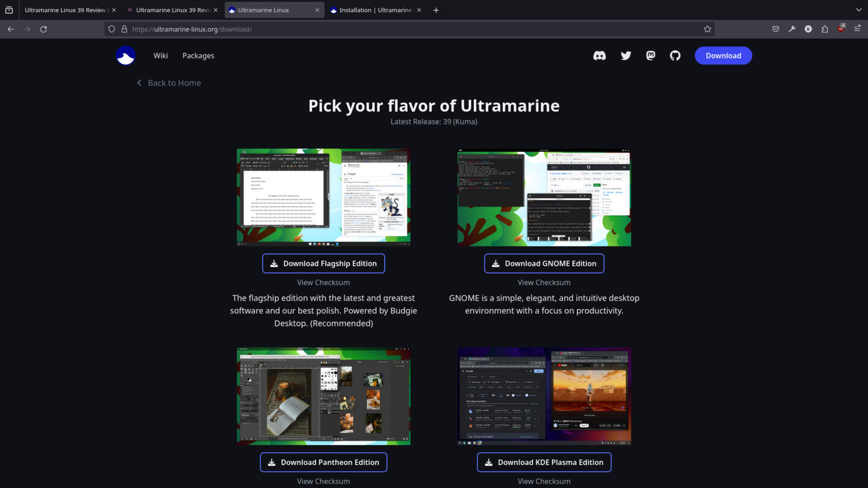Open the extensions puzzle icon
The image size is (868, 488).
point(825,29)
